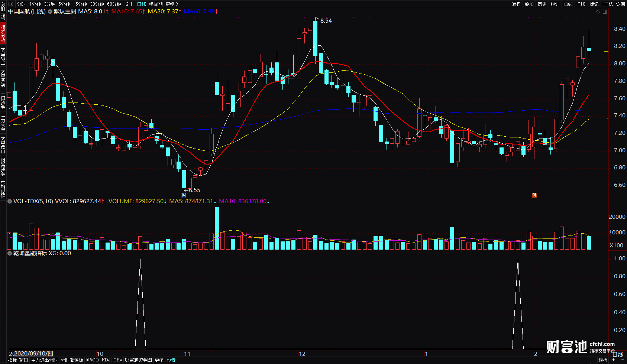This screenshot has width=627, height=364.
Task: Select the 主力进出分时 indicator
Action: [x=44, y=360]
